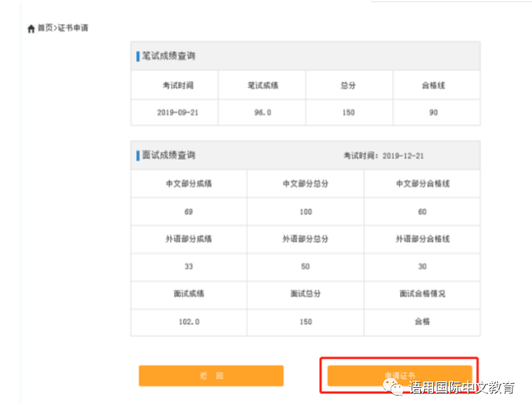532x411 pixels.
Task: Click the 返回 orange button
Action: (x=211, y=376)
